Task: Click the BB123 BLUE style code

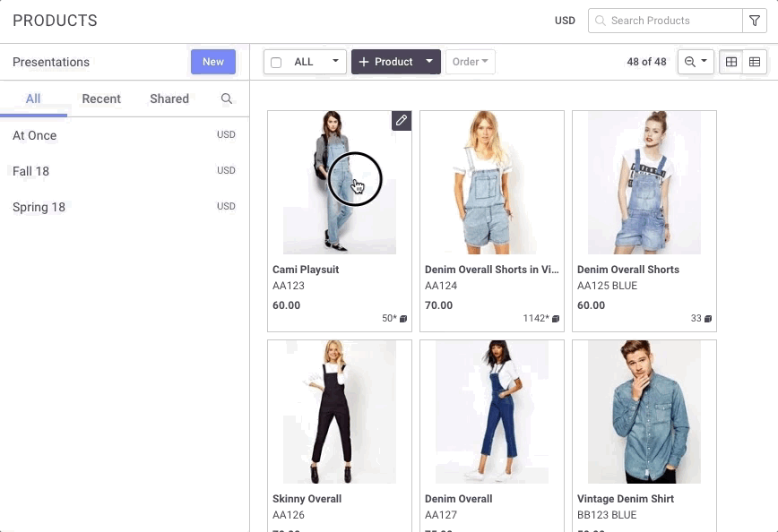Action: coord(607,515)
